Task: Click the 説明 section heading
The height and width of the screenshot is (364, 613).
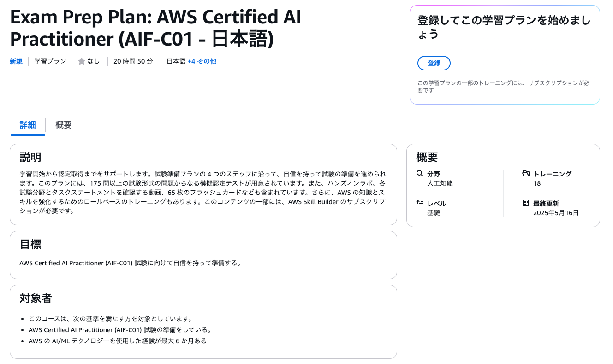Action: point(30,157)
